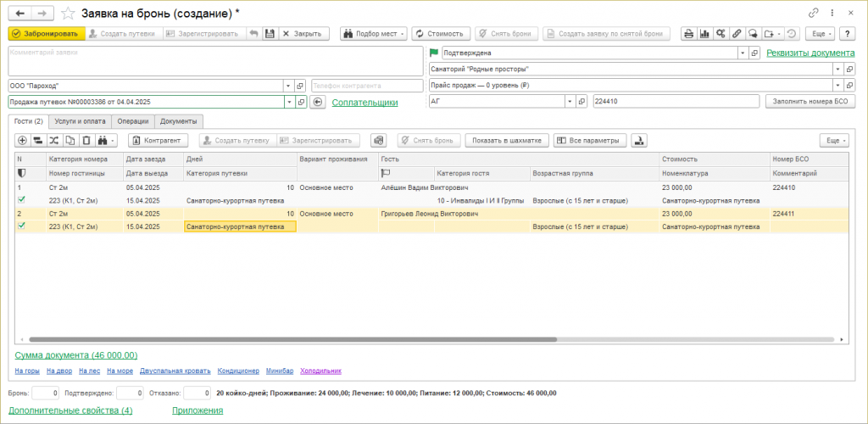Click the Закрыть button
Image resolution: width=868 pixels, height=424 pixels.
click(x=304, y=33)
